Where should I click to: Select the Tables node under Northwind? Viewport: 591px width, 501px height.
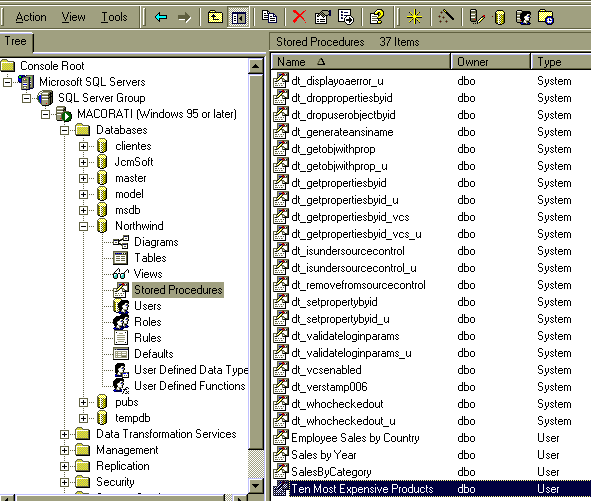coord(150,258)
